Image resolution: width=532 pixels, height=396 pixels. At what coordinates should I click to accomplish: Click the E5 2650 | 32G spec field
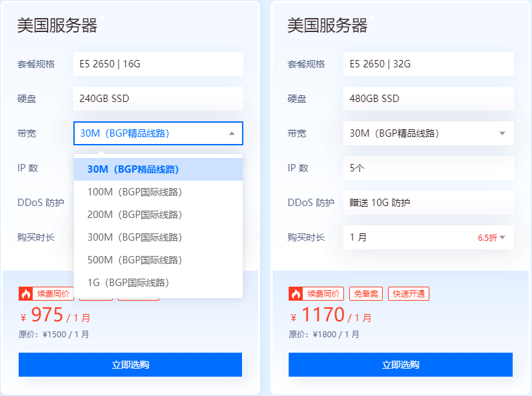pos(429,64)
